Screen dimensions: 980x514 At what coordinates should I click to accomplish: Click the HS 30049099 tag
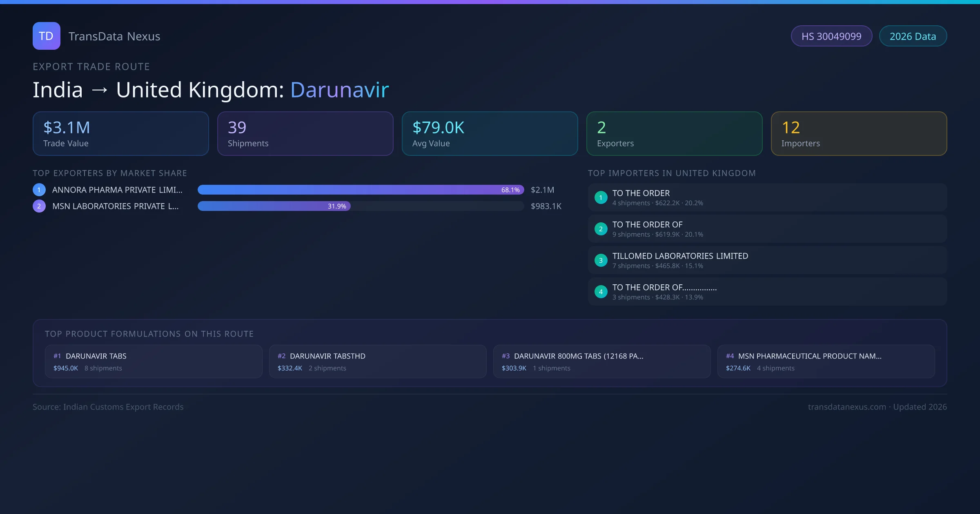coord(831,36)
